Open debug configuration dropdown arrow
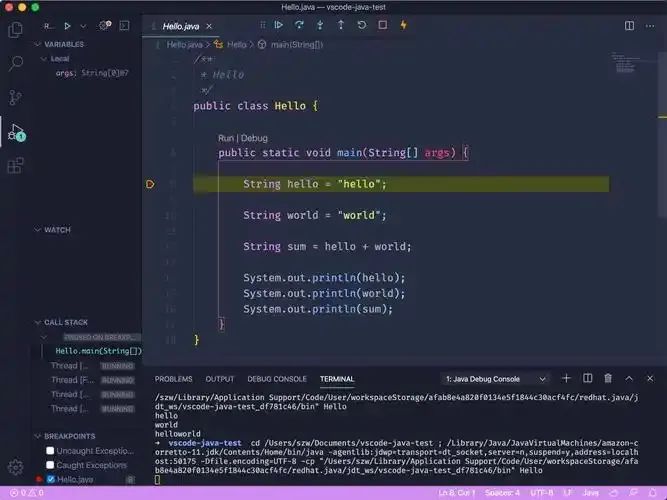 (x=83, y=26)
